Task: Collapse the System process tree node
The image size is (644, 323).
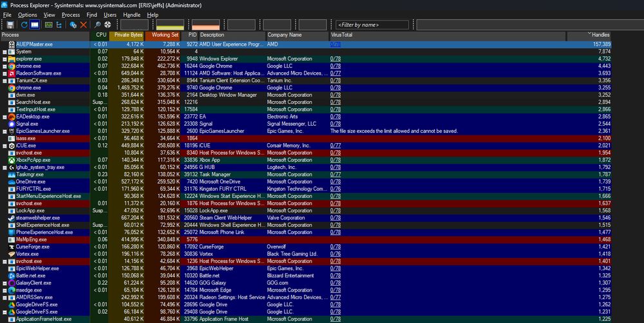Action: pos(5,52)
